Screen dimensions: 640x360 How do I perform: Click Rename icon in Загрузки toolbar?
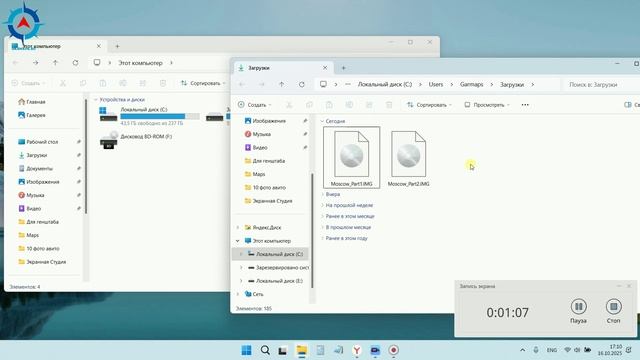(349, 105)
